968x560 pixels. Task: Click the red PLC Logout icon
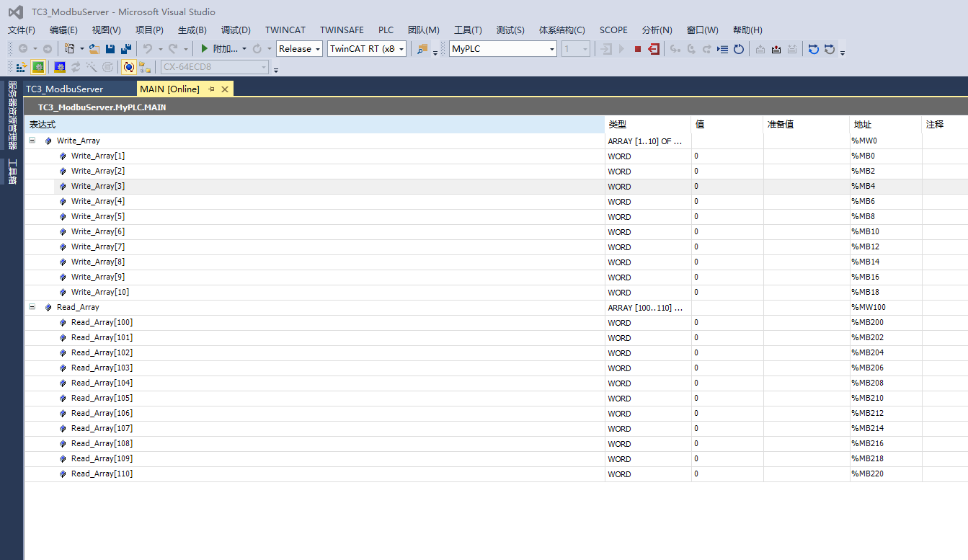tap(654, 48)
